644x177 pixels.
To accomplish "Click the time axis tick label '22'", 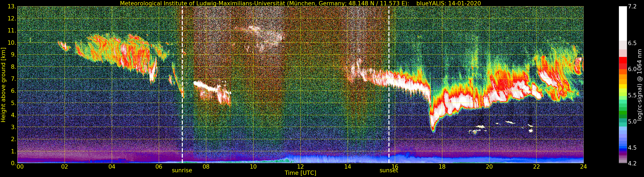I will [536, 166].
